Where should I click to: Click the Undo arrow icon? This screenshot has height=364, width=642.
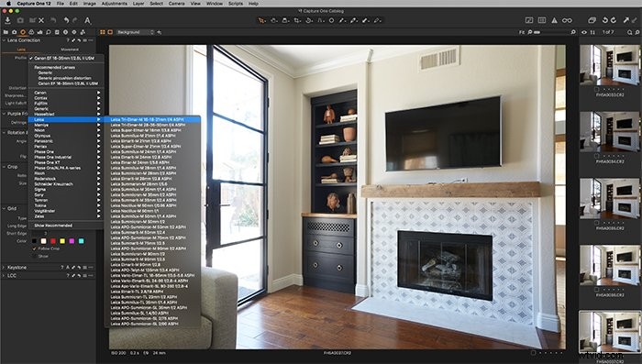pos(66,20)
